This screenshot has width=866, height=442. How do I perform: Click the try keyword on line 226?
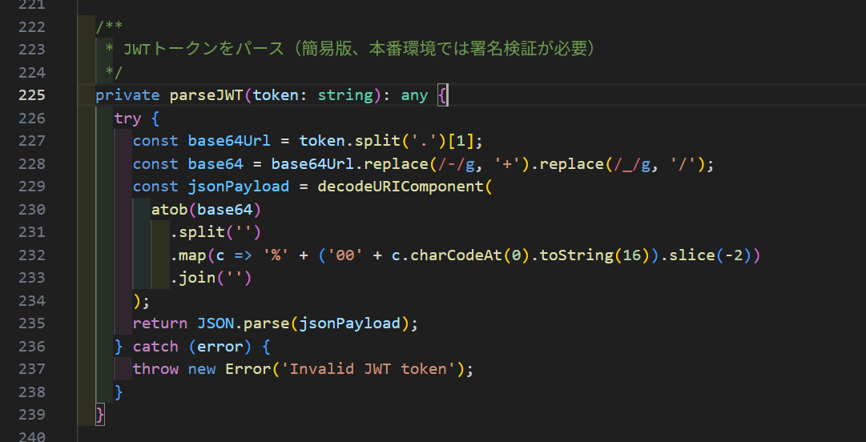click(127, 118)
